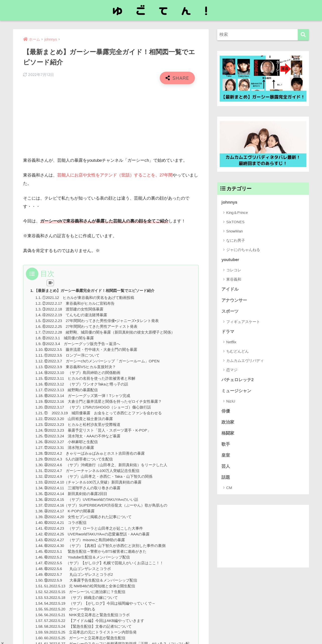Viewport: 322px width, 644px height.
Task: Jump to ①2021.12 ヒカル動画投稿 entry
Action: [85, 298]
